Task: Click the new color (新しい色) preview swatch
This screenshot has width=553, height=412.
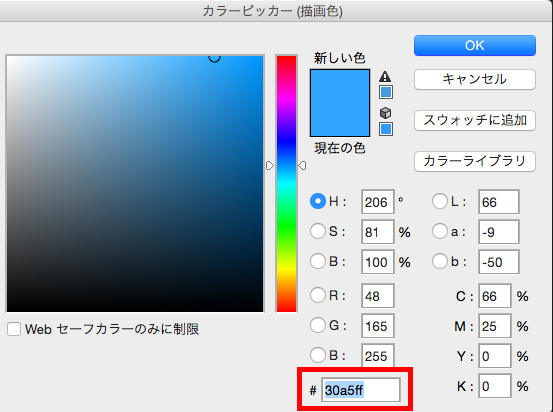Action: [340, 86]
